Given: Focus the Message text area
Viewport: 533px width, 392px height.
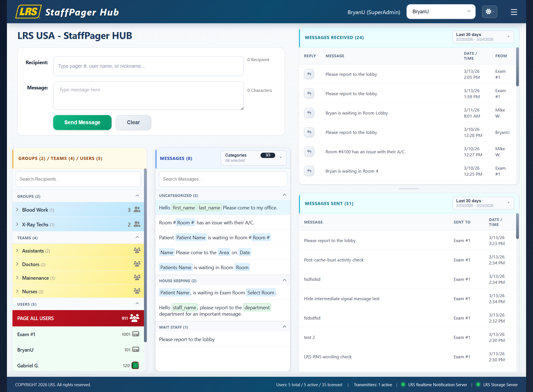Looking at the screenshot, I should tap(148, 96).
